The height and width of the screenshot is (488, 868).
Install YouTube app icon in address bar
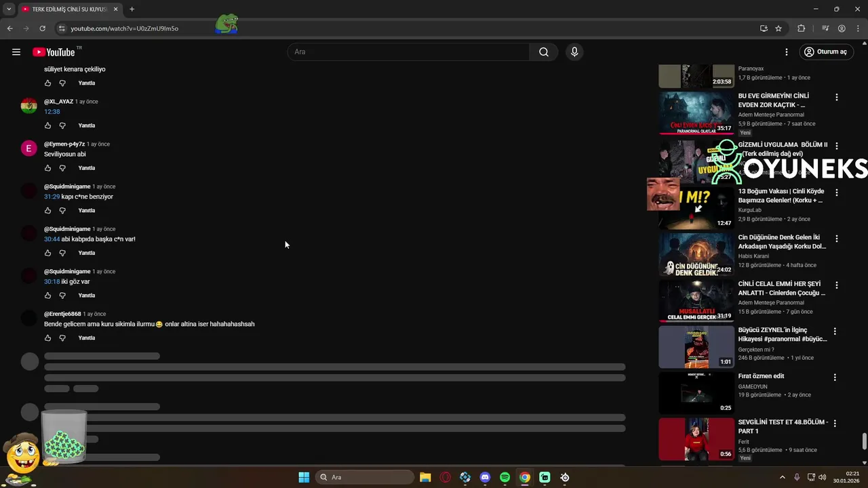[x=764, y=28]
